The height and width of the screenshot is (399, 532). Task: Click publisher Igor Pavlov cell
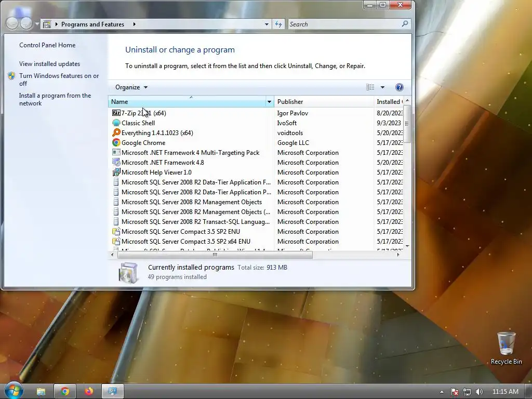point(292,113)
